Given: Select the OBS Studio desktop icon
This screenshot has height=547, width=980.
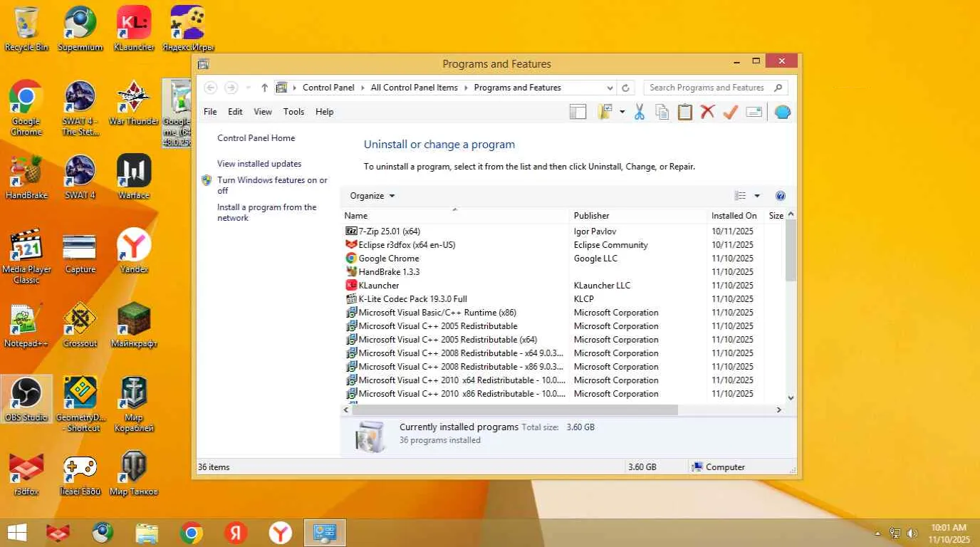Looking at the screenshot, I should 26,399.
